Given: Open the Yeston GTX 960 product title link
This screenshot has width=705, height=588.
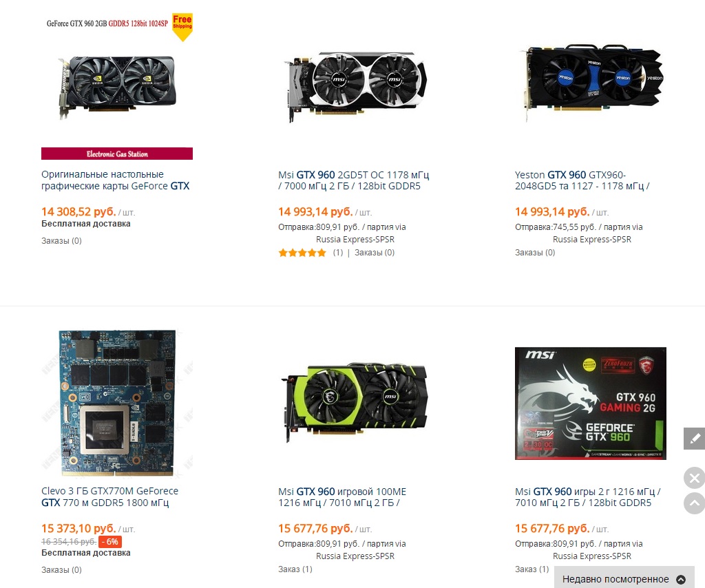Looking at the screenshot, I should (582, 180).
